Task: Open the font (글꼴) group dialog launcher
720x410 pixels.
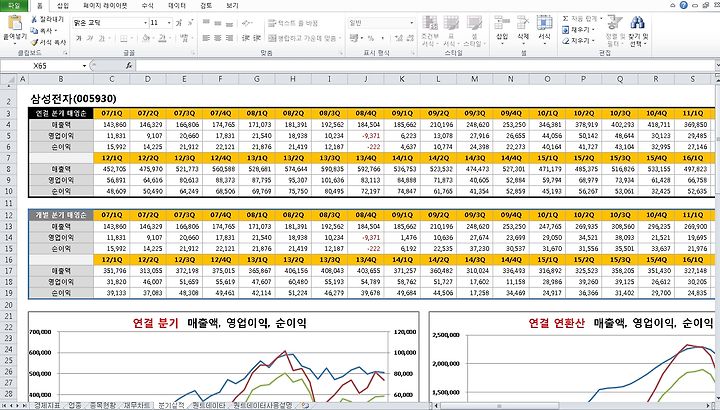Action: pos(194,54)
